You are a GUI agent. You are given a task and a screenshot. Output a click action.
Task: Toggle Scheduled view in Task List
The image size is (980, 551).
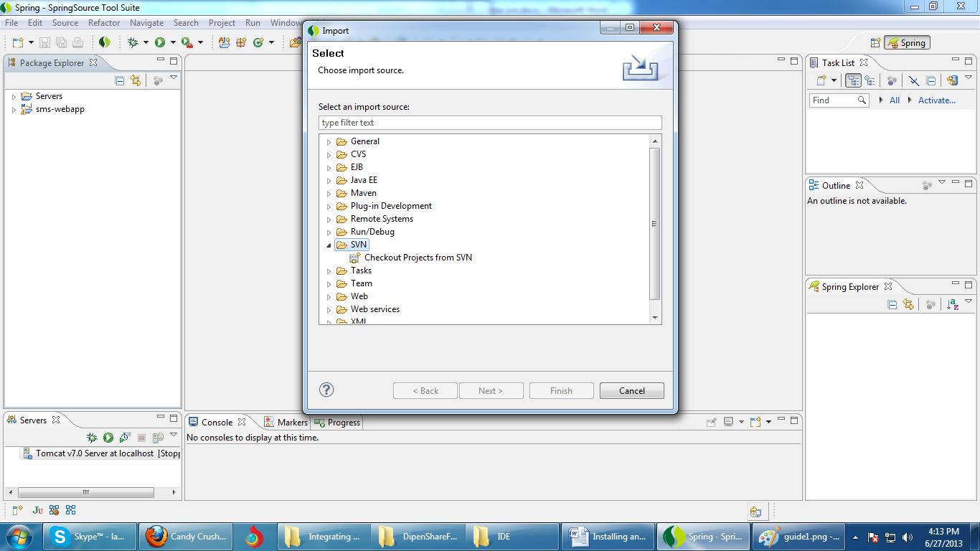(x=870, y=81)
